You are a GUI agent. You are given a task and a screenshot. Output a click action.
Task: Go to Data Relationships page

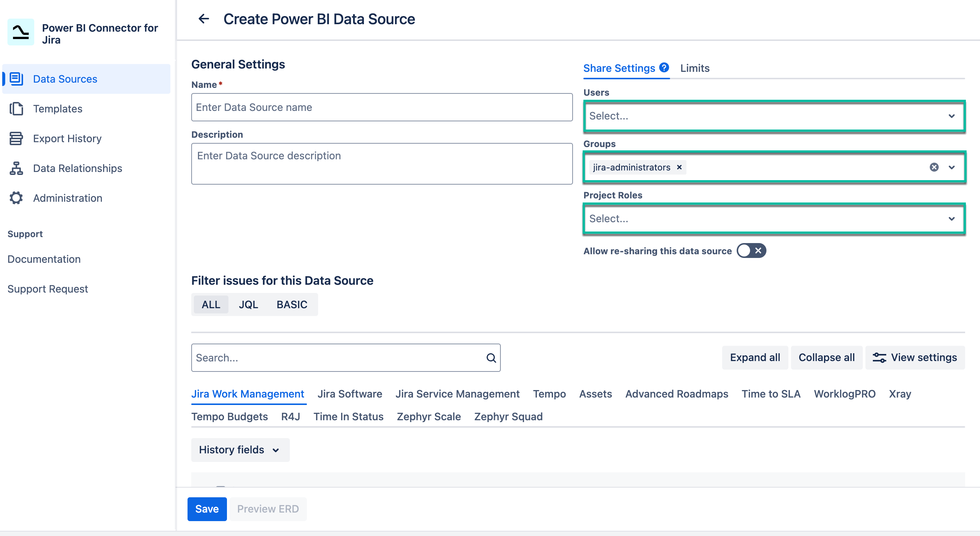(x=77, y=168)
